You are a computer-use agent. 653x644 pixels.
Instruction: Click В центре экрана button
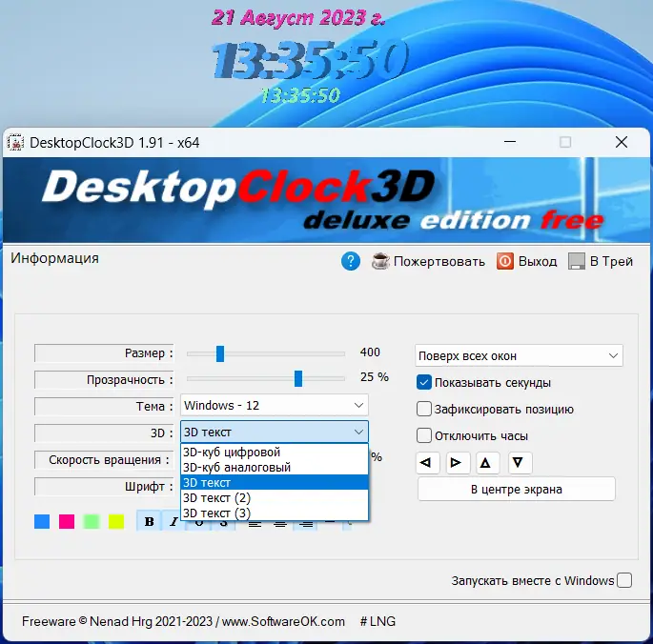coord(517,489)
